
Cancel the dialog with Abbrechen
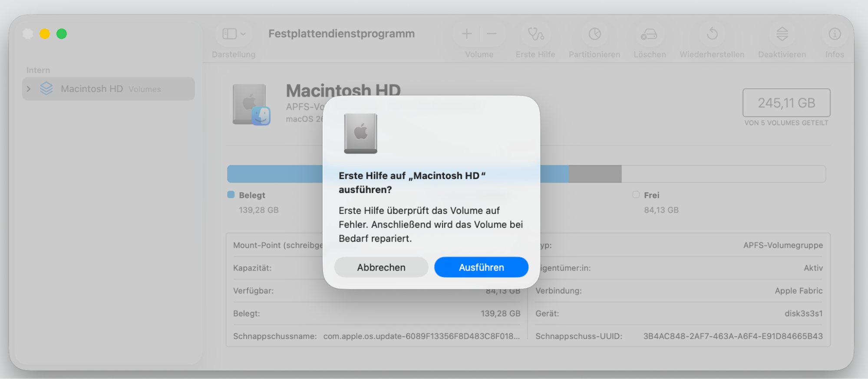point(381,267)
